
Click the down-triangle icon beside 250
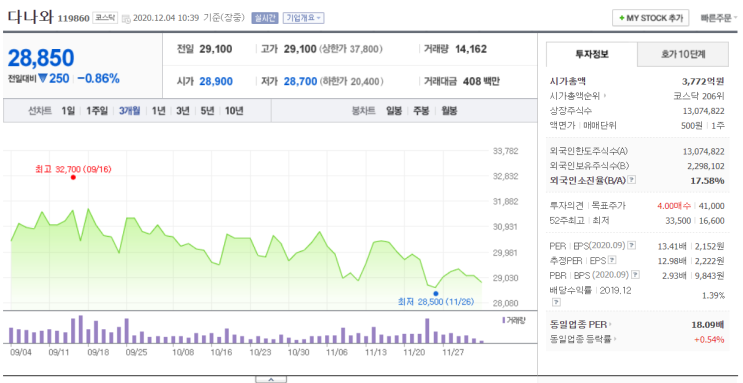(x=43, y=79)
